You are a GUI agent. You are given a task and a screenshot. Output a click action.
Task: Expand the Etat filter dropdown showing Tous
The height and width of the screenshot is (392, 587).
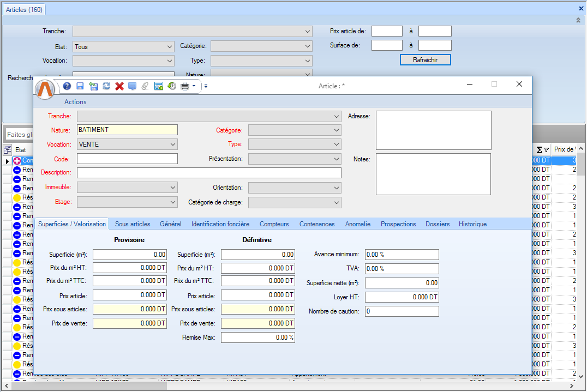[169, 47]
